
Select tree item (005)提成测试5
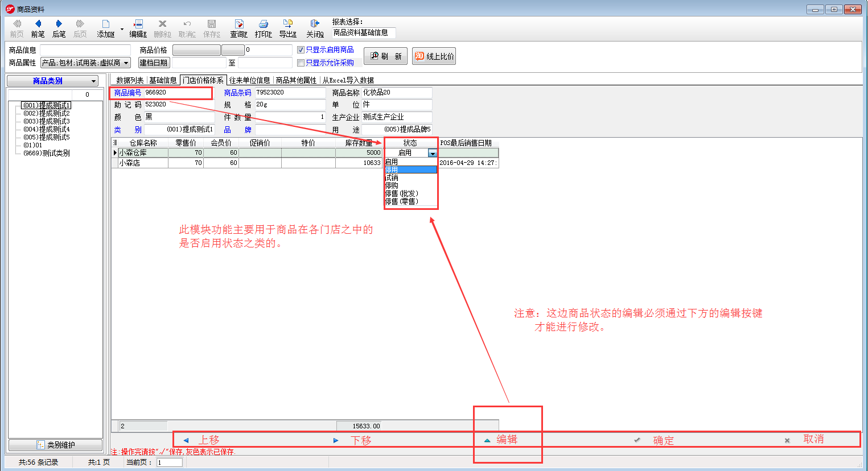click(47, 137)
